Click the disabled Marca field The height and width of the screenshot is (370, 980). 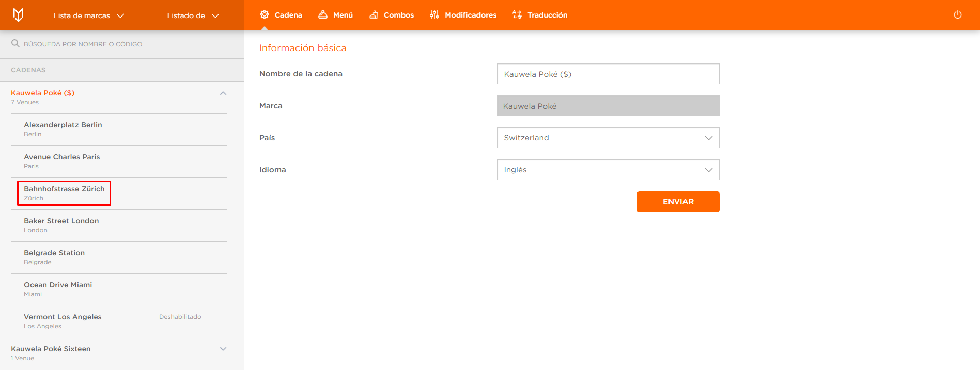(x=608, y=106)
